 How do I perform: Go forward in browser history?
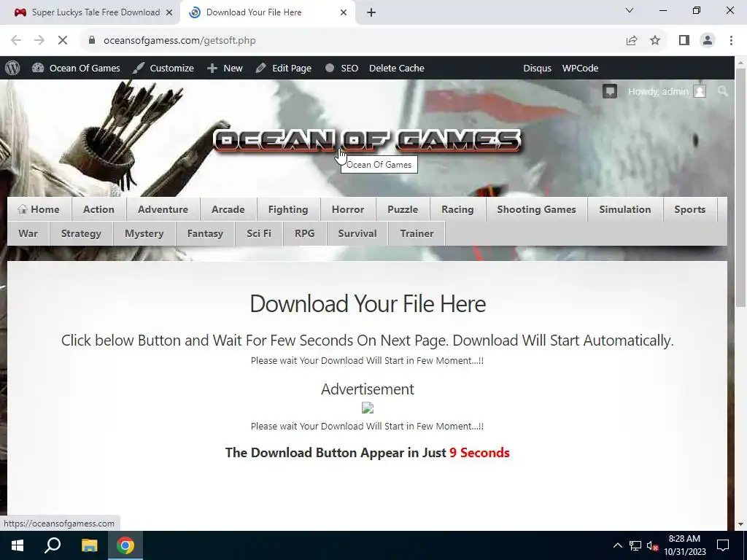point(39,41)
